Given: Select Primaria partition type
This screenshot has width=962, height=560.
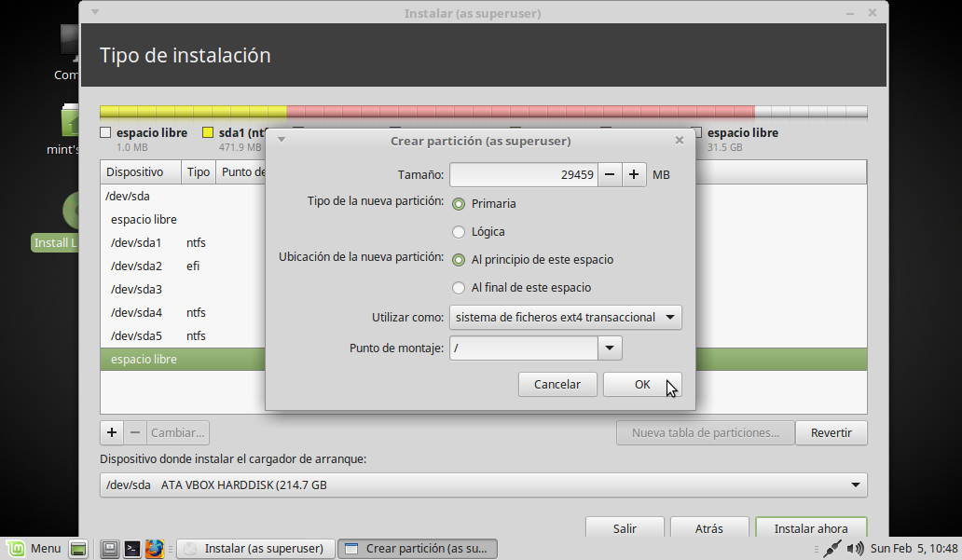Looking at the screenshot, I should pos(459,204).
